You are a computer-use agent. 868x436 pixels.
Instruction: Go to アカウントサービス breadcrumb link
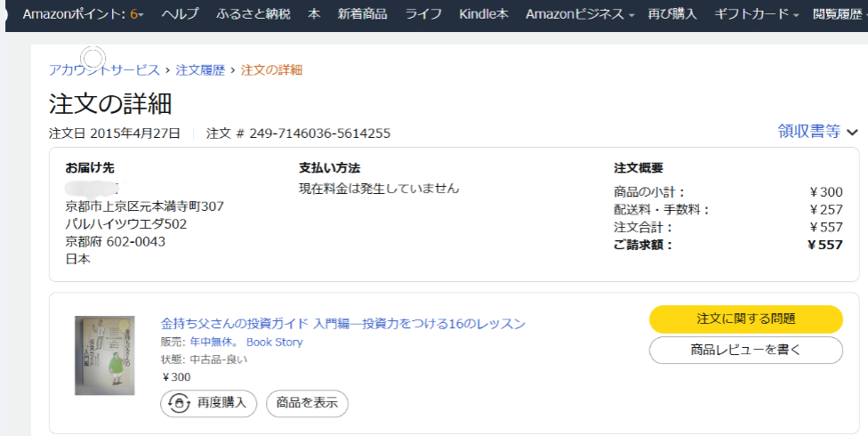point(104,69)
